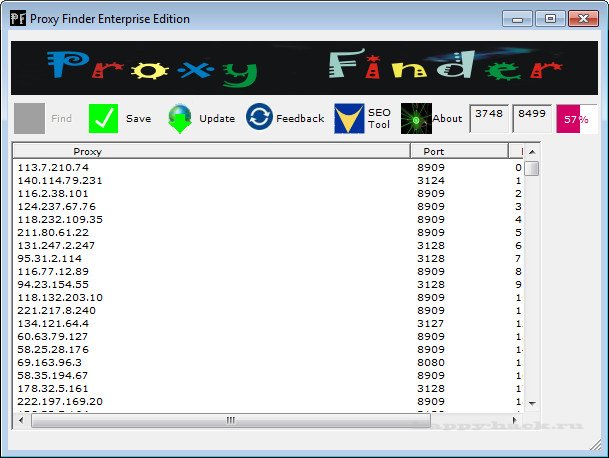
Task: Click the vertical scrollbar up arrow
Action: (x=532, y=152)
